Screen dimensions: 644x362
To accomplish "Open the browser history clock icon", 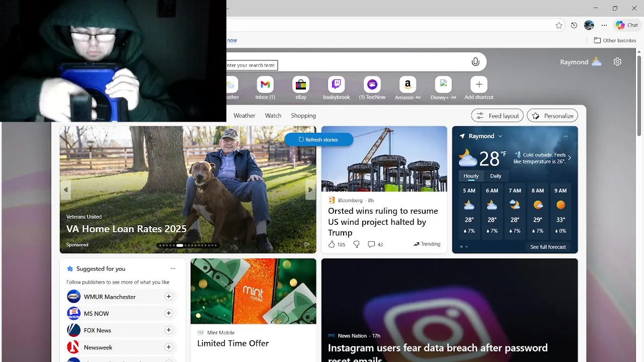I will tap(574, 25).
